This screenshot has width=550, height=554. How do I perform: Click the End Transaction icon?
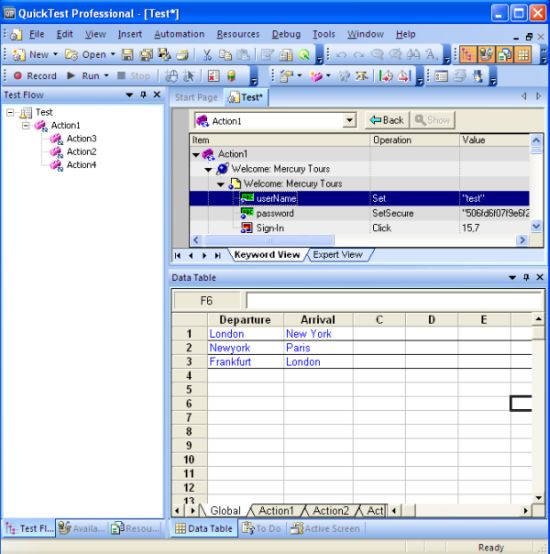(x=404, y=76)
